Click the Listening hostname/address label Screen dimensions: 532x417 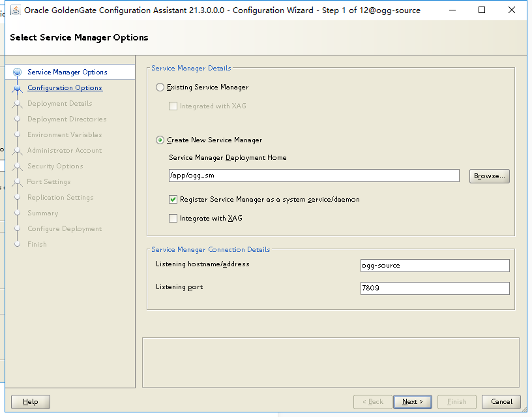[203, 264]
